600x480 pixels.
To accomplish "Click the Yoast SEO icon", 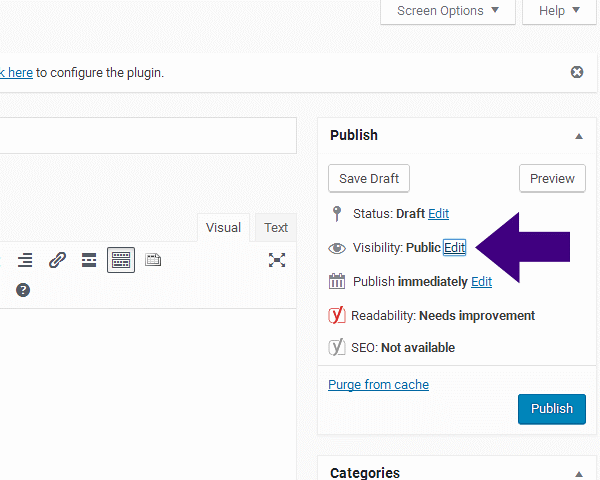I will click(337, 348).
